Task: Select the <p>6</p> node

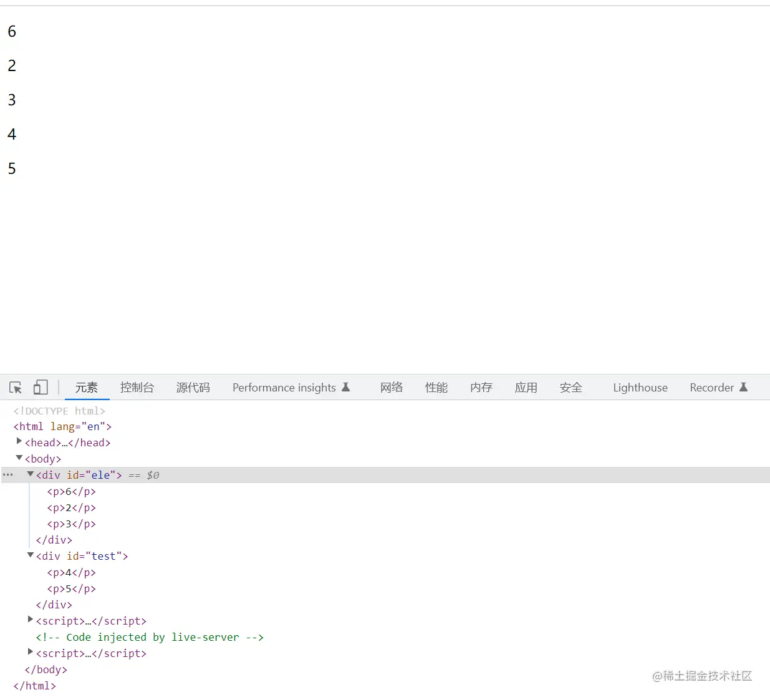Action: coord(72,492)
